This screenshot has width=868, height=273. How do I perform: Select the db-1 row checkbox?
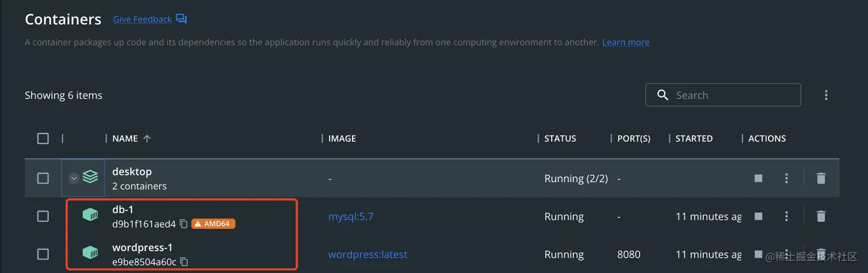43,216
